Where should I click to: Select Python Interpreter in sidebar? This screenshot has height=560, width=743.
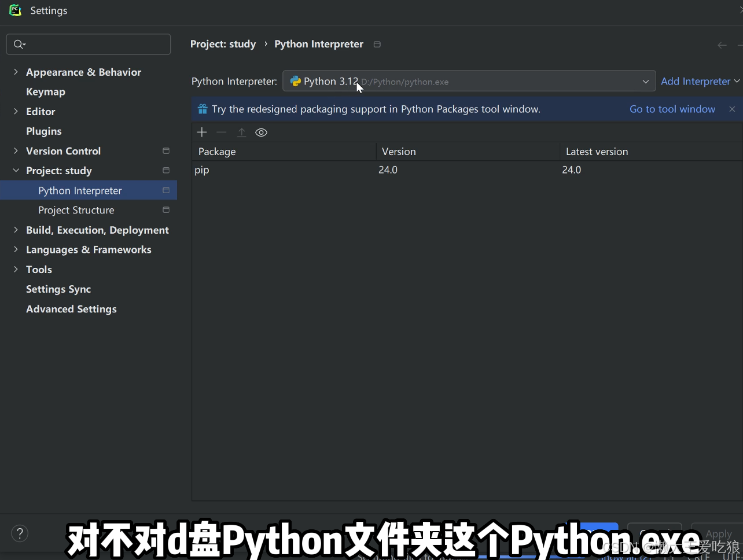(x=89, y=190)
